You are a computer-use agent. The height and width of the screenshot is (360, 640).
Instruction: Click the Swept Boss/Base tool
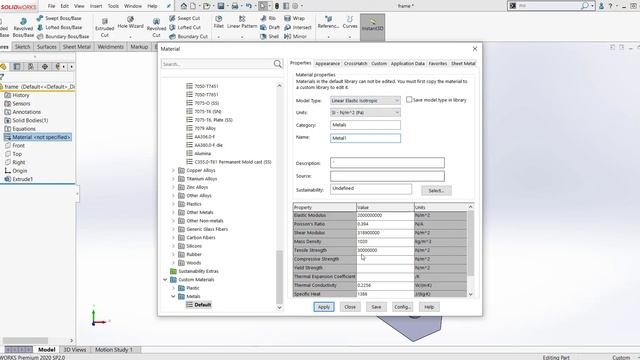(59, 18)
